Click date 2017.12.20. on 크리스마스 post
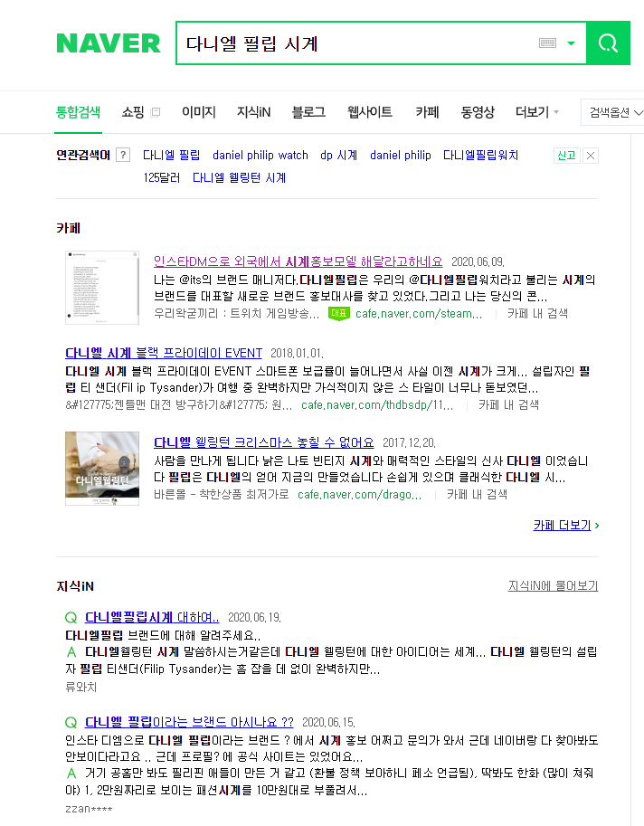The image size is (644, 826). pos(409,443)
